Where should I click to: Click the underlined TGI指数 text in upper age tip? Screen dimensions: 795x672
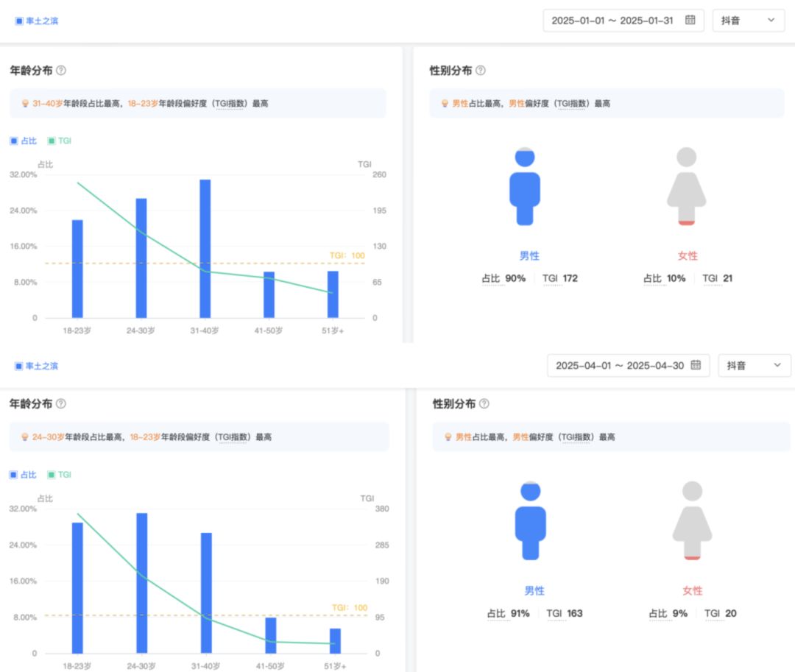(x=230, y=103)
